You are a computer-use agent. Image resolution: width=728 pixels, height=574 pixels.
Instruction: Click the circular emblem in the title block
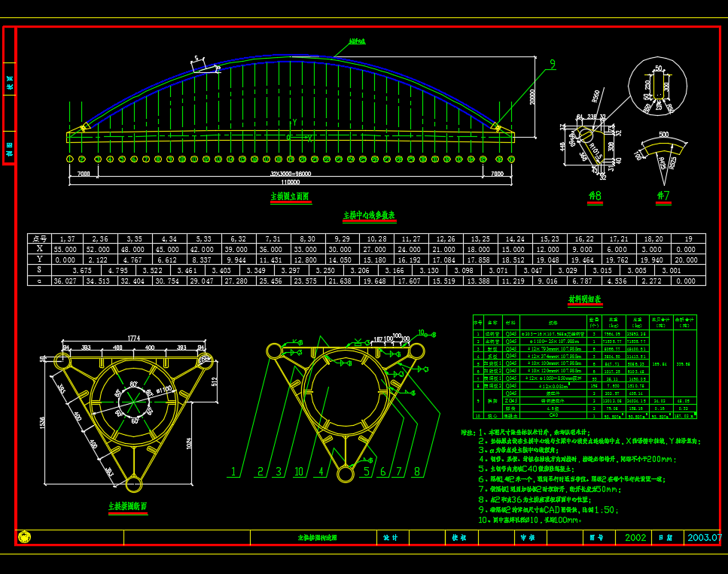(x=24, y=537)
